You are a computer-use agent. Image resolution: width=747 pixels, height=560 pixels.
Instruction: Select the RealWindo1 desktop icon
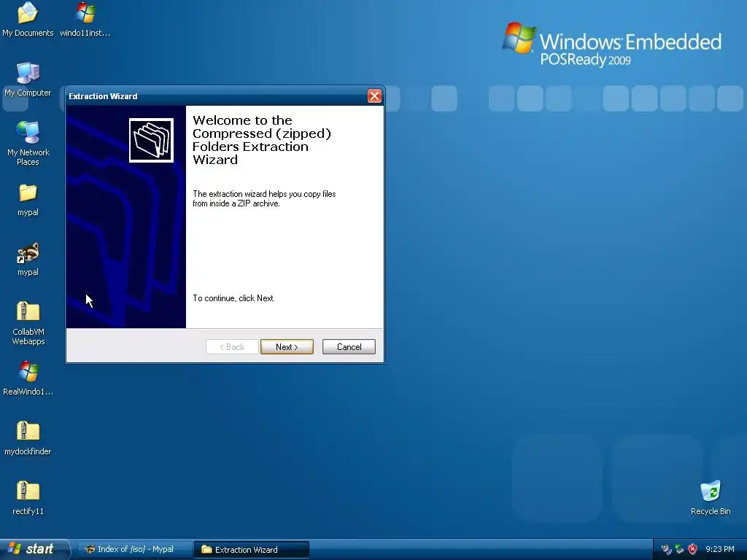pyautogui.click(x=28, y=378)
